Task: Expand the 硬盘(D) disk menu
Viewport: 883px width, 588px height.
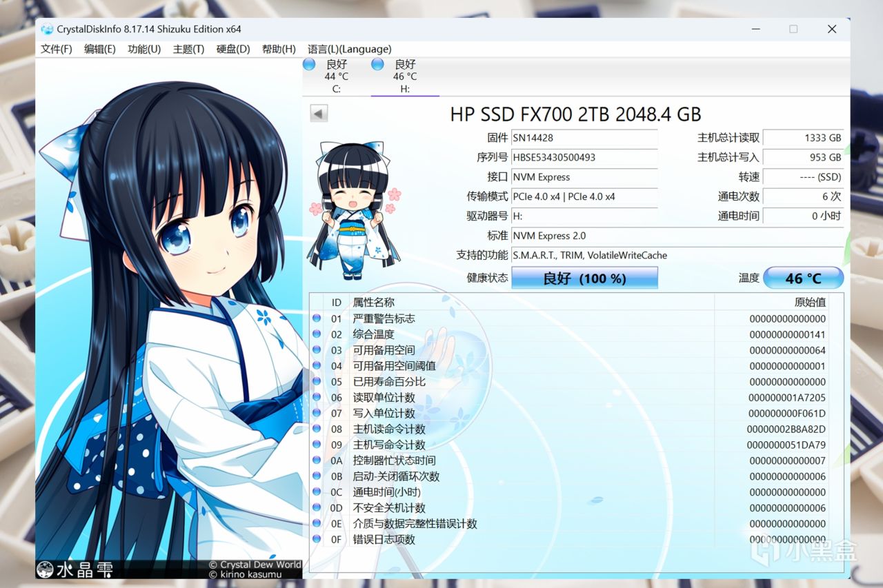Action: pyautogui.click(x=233, y=49)
